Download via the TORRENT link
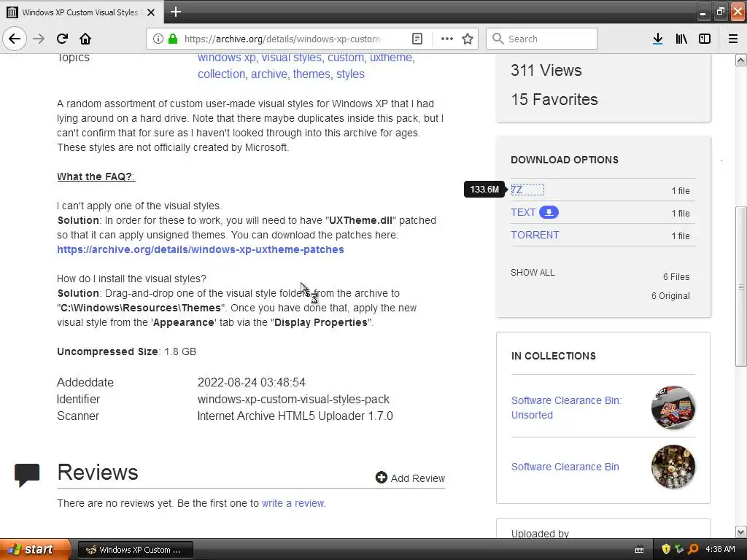Screen dimensions: 747x560 coord(535,235)
